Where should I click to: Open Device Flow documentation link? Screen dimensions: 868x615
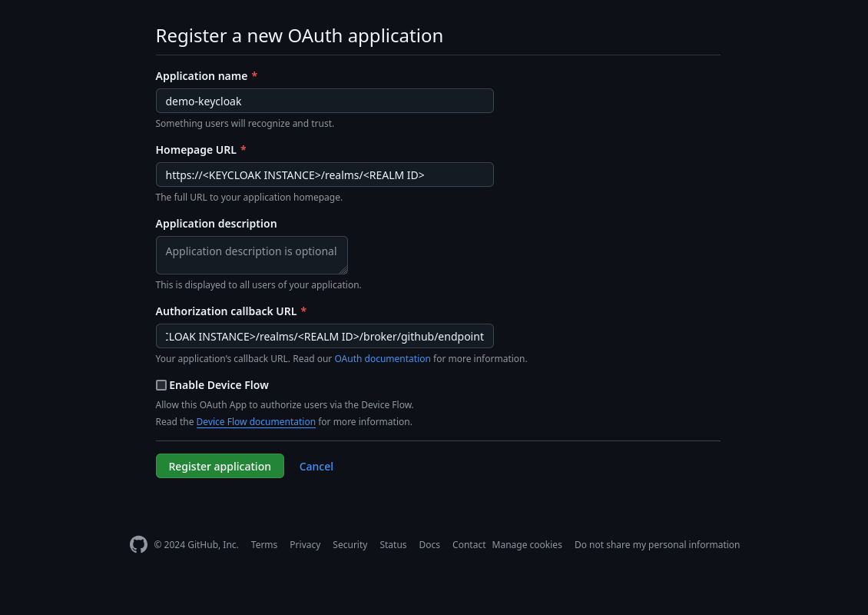256,421
